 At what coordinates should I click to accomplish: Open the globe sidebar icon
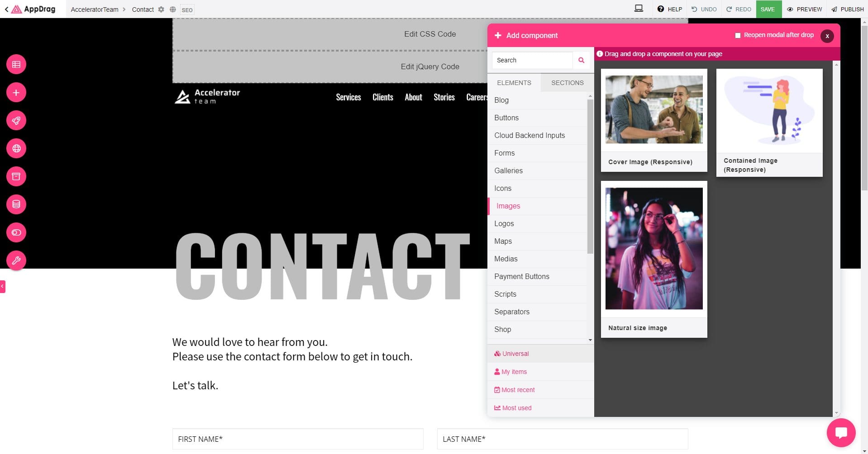click(16, 148)
